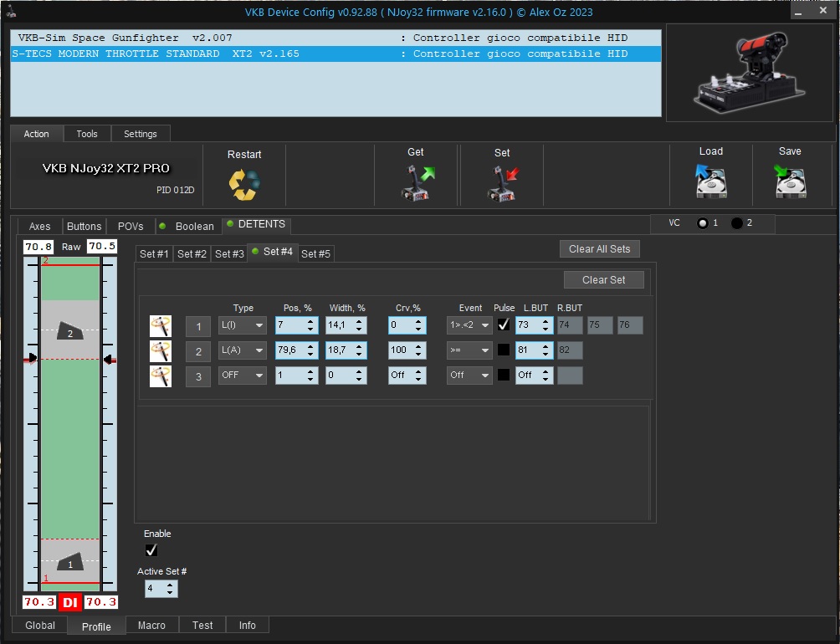840x644 pixels.
Task: Uncheck the Enable detents checkbox
Action: 151,550
